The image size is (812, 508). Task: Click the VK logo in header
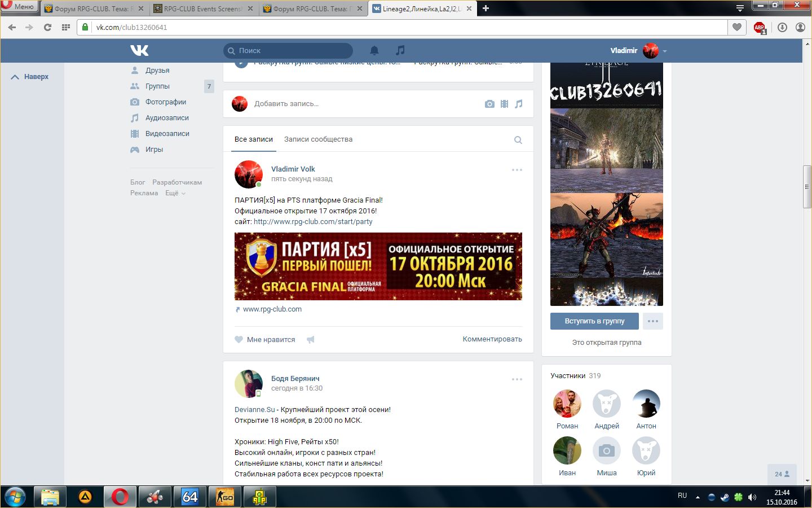(139, 50)
